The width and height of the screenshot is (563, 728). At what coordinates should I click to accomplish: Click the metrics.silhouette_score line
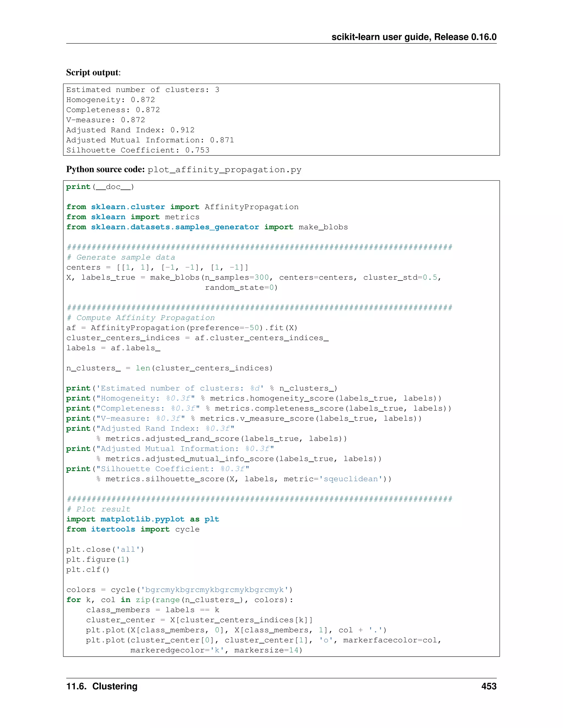[244, 479]
